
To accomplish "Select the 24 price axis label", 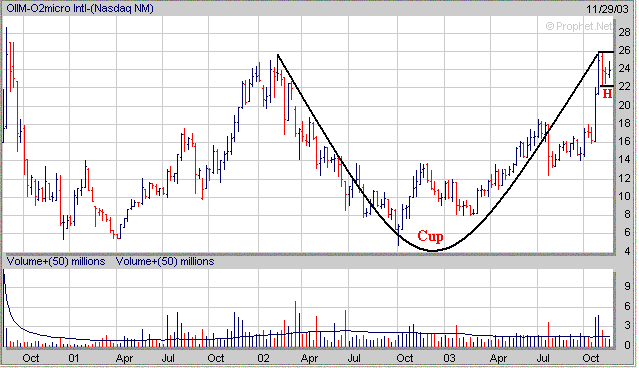I will tap(624, 68).
